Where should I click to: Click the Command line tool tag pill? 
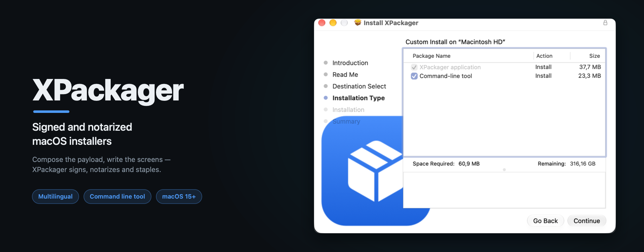117,197
